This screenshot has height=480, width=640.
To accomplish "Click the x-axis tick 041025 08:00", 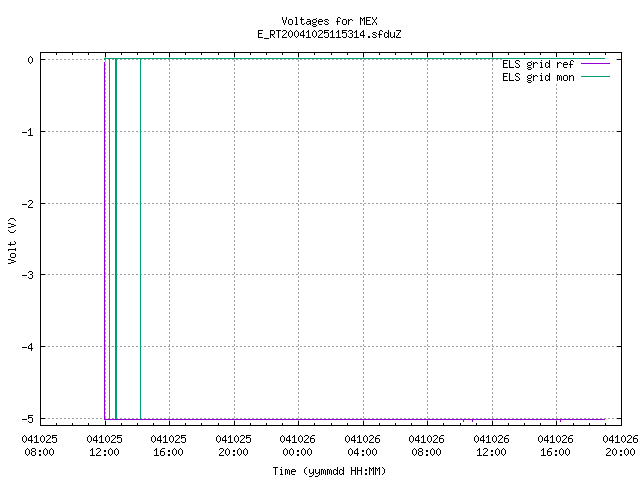I will click(40, 446).
